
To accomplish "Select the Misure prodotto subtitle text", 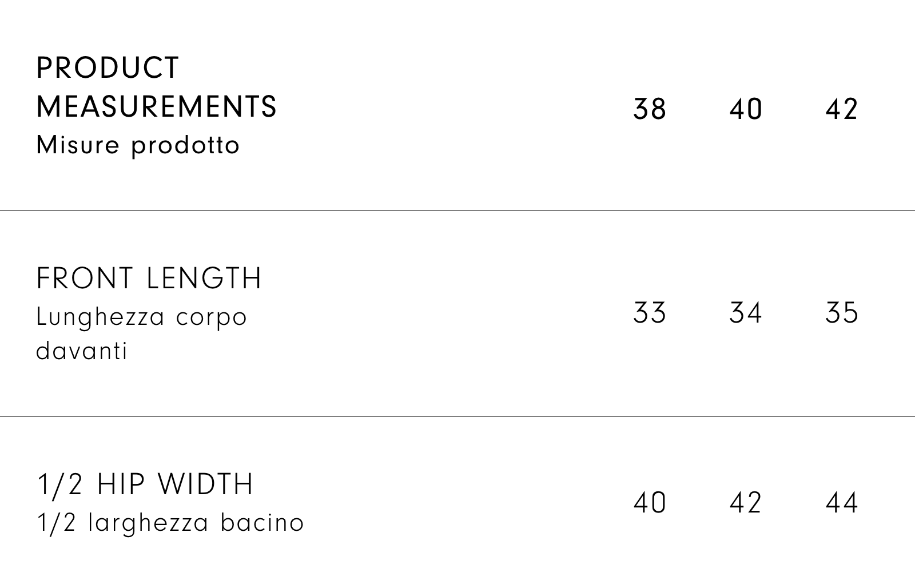I will (x=138, y=145).
